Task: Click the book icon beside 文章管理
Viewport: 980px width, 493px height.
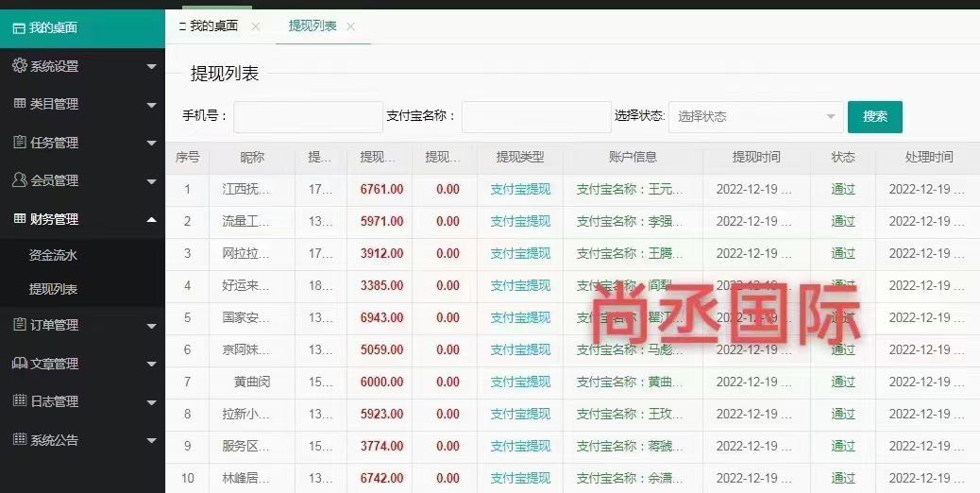Action: [19, 364]
